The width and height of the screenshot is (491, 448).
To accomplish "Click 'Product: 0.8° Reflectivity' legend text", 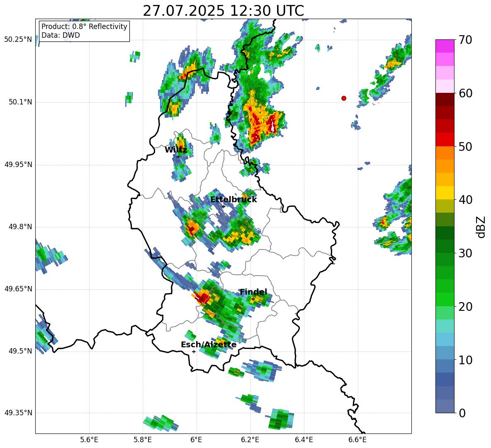I will click(x=84, y=27).
